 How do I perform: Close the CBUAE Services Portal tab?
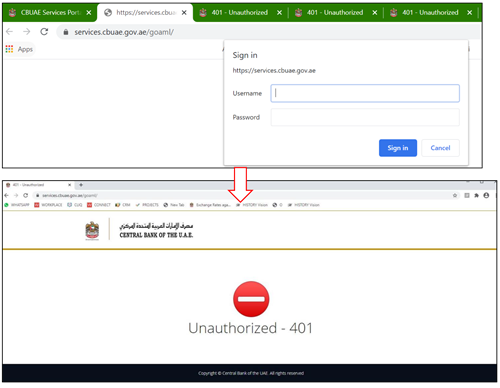(89, 13)
